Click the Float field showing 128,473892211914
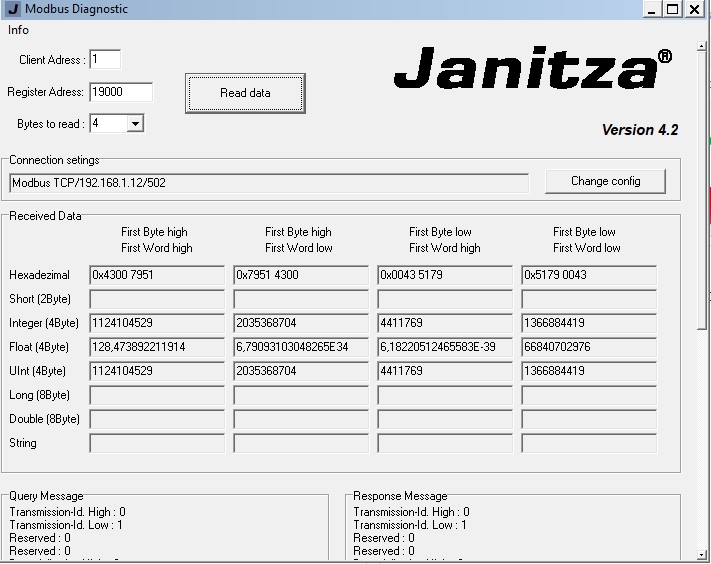This screenshot has height=564, width=711. point(157,347)
